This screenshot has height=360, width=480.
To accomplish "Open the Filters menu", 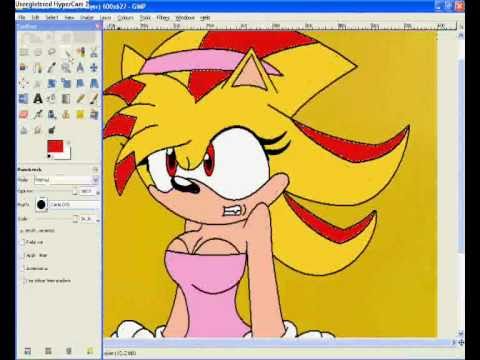I will 163,17.
